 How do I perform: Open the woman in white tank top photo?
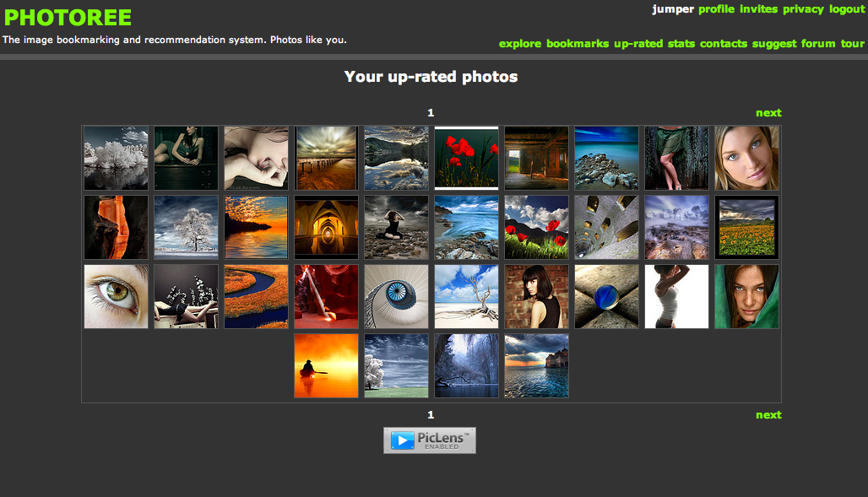[676, 297]
